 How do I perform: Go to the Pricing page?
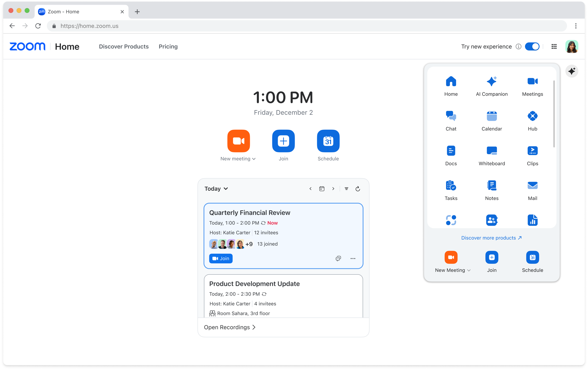pyautogui.click(x=168, y=46)
